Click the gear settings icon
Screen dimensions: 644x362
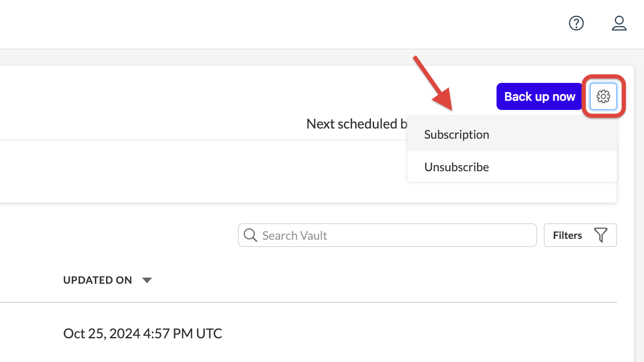point(603,96)
